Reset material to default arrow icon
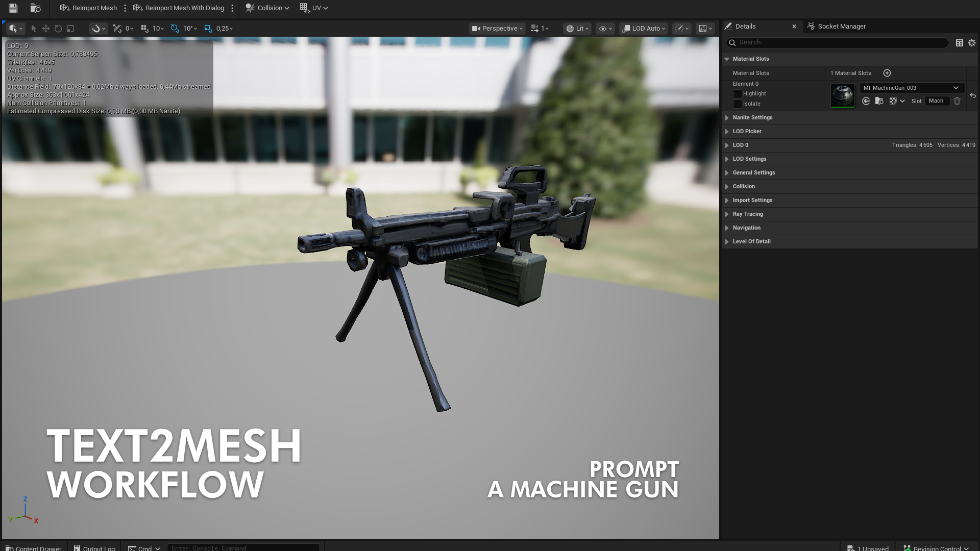The height and width of the screenshot is (551, 980). click(972, 96)
